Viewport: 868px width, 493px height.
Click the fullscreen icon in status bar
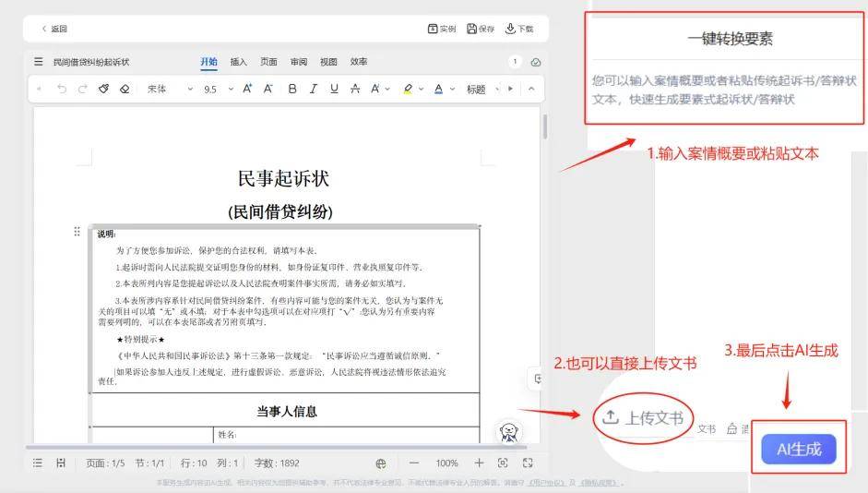point(528,463)
